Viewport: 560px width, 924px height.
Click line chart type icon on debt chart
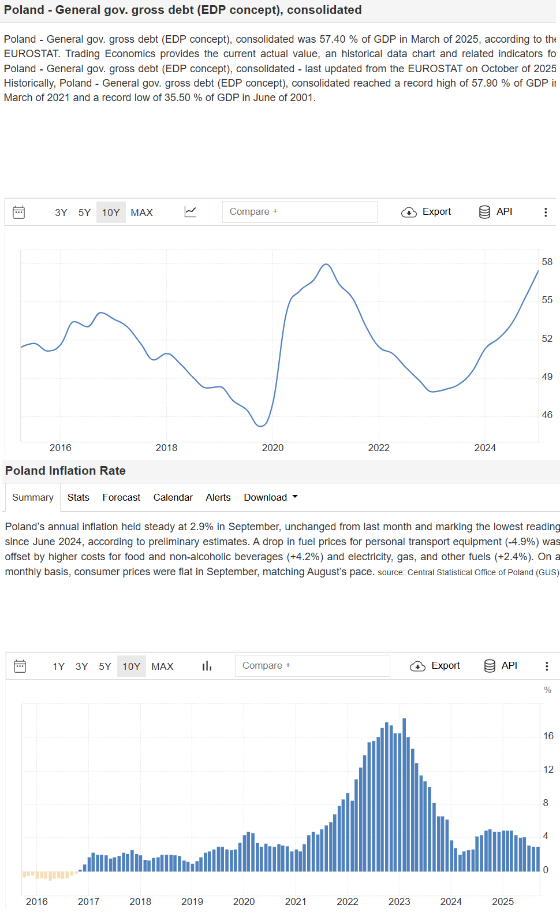point(190,212)
